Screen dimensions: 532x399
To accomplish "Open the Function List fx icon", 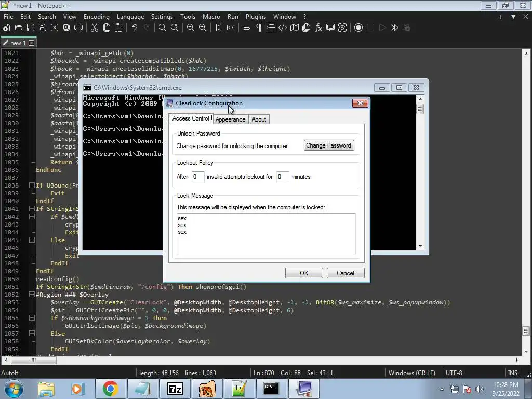I will [318, 28].
